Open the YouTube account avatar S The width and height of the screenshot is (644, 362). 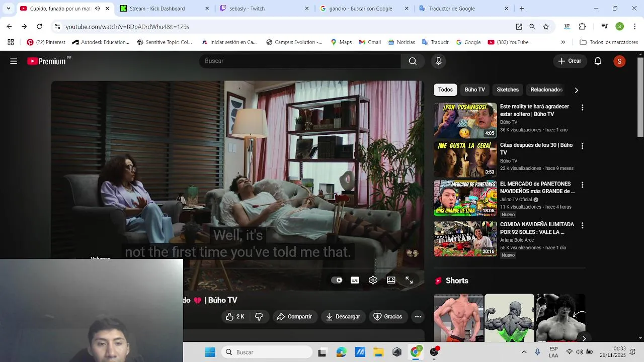619,61
